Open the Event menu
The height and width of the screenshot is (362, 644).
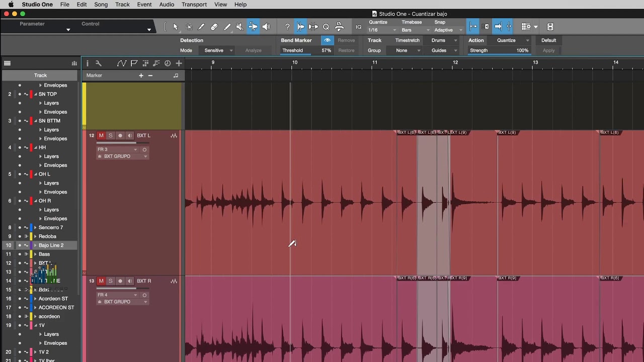(144, 5)
